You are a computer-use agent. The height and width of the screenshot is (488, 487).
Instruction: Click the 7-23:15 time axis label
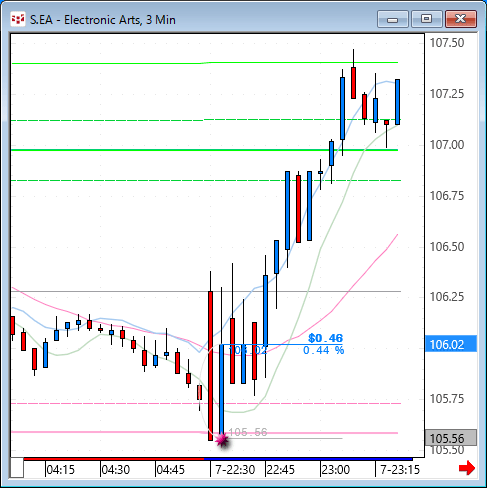coord(400,470)
